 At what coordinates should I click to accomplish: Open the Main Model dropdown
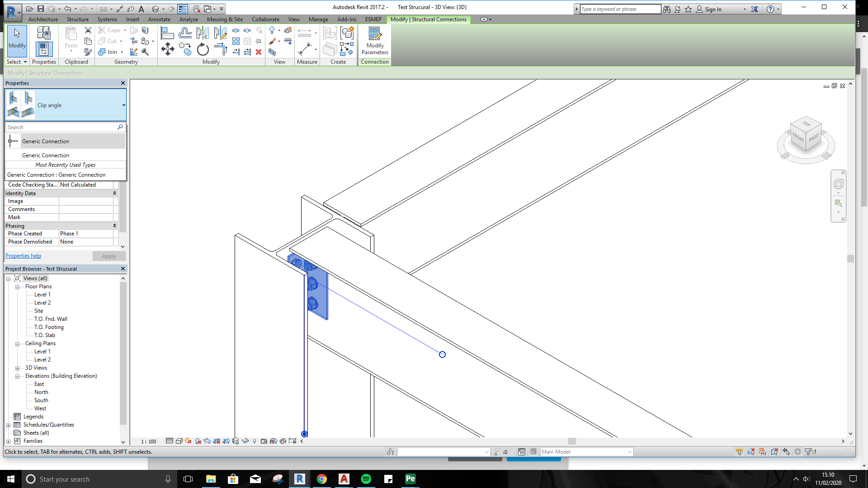click(x=630, y=451)
